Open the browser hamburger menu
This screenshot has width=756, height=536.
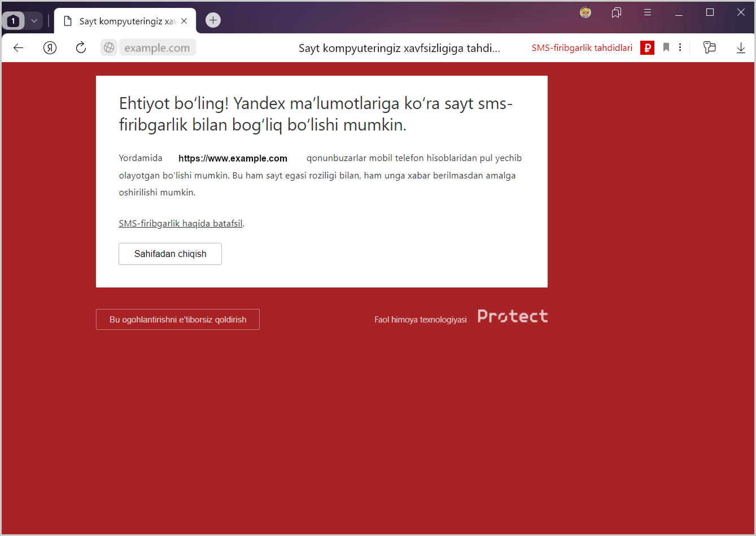coord(648,12)
